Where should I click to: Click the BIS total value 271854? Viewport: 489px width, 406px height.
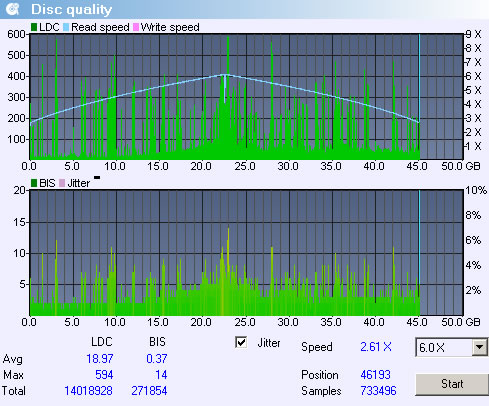(x=149, y=391)
